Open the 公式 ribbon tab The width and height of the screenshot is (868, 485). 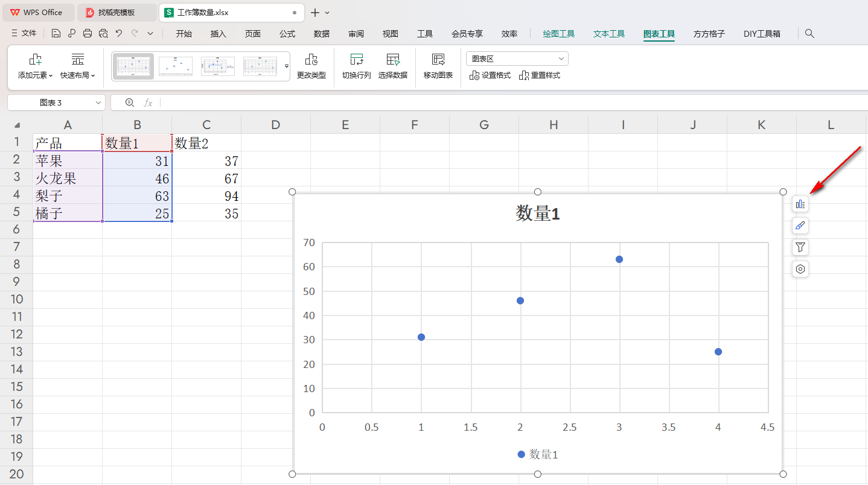[287, 34]
